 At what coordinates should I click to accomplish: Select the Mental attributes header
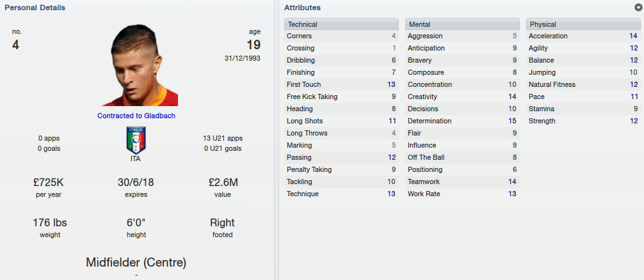click(x=462, y=24)
